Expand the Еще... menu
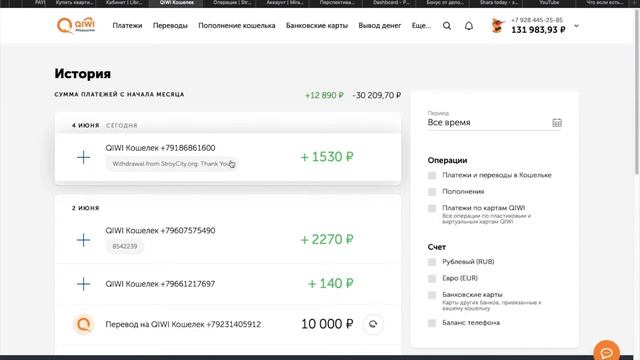 click(x=421, y=25)
